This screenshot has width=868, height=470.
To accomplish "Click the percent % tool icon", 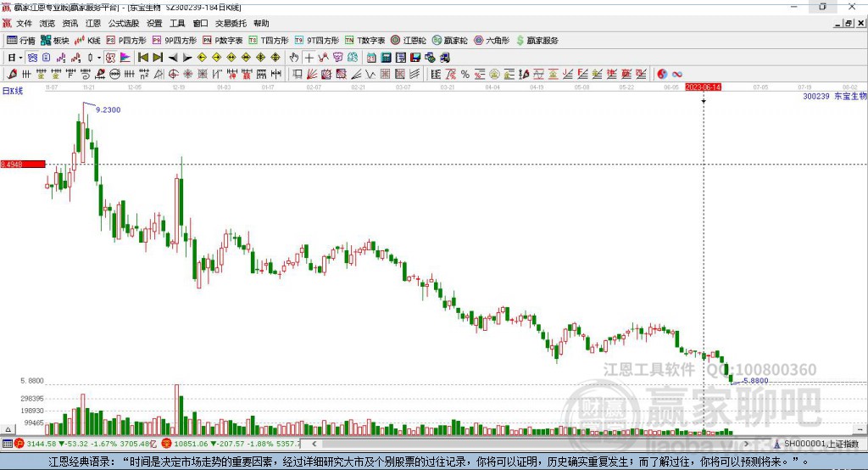I will tap(465, 75).
